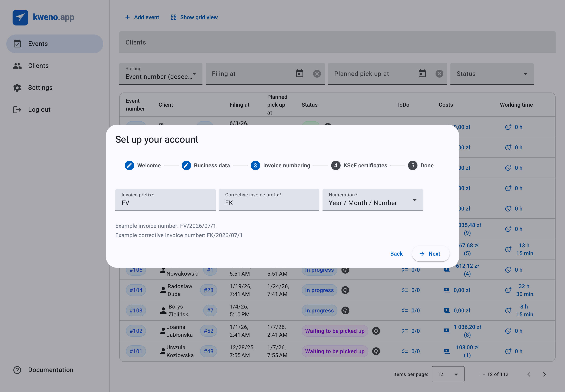Click the Radosław Duda client name
565x392 pixels.
(x=180, y=290)
